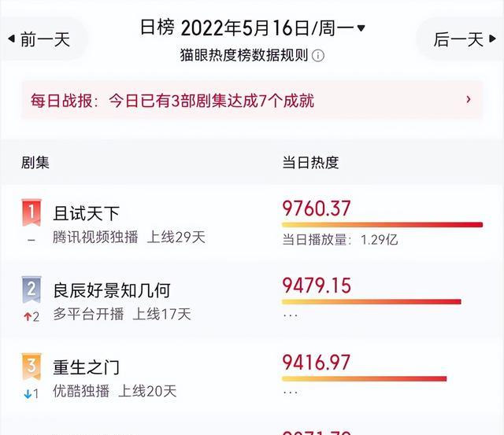Tap the gold rank 3 badge
504x435 pixels.
31,367
